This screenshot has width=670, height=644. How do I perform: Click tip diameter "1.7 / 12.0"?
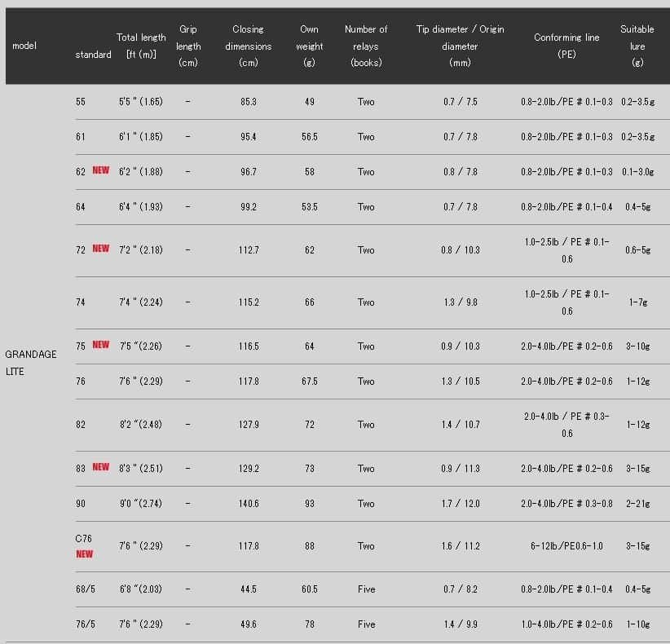(461, 504)
